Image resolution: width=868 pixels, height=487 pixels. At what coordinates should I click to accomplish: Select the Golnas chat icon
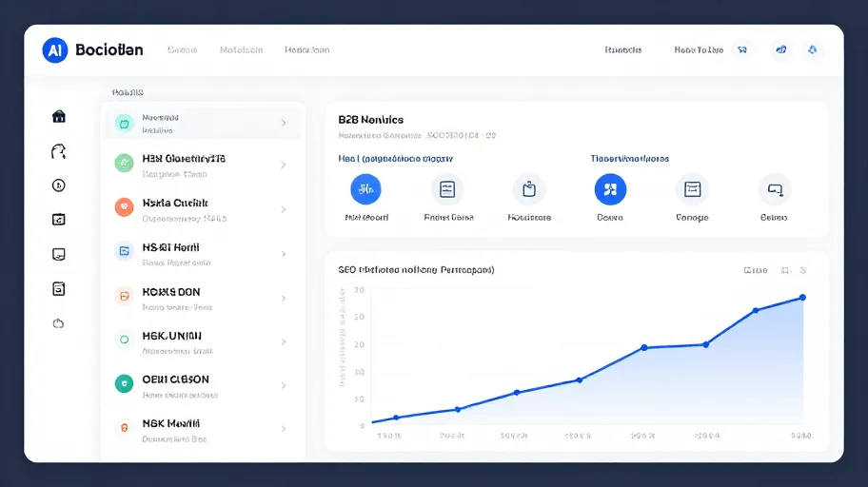[x=775, y=189]
